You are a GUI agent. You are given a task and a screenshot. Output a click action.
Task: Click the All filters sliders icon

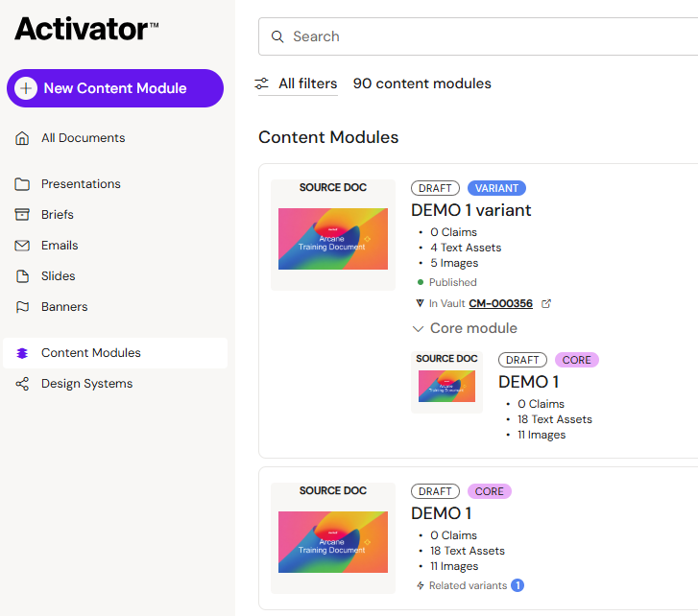point(262,83)
